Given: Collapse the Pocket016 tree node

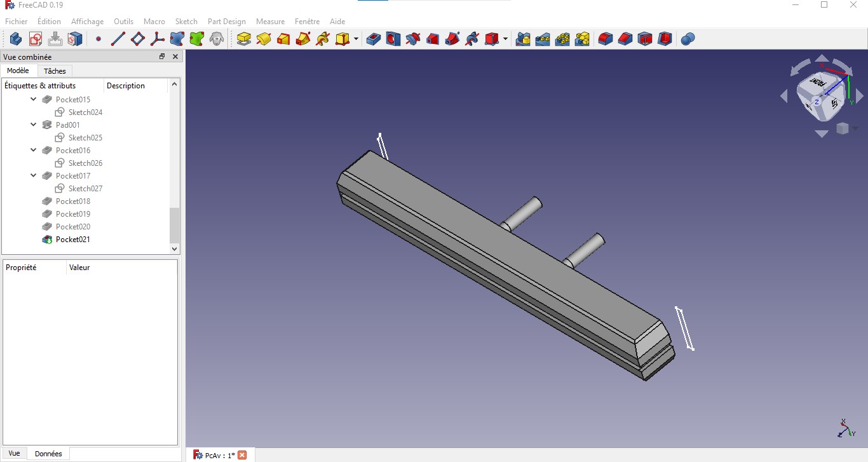Looking at the screenshot, I should coord(34,150).
